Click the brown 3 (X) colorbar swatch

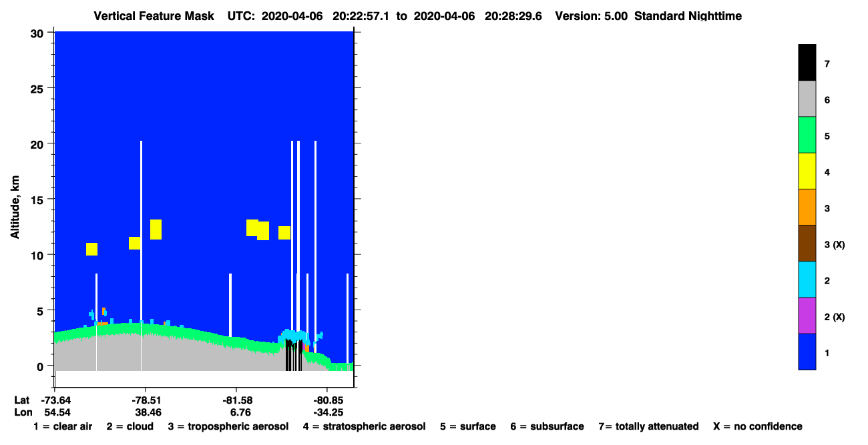(x=807, y=243)
